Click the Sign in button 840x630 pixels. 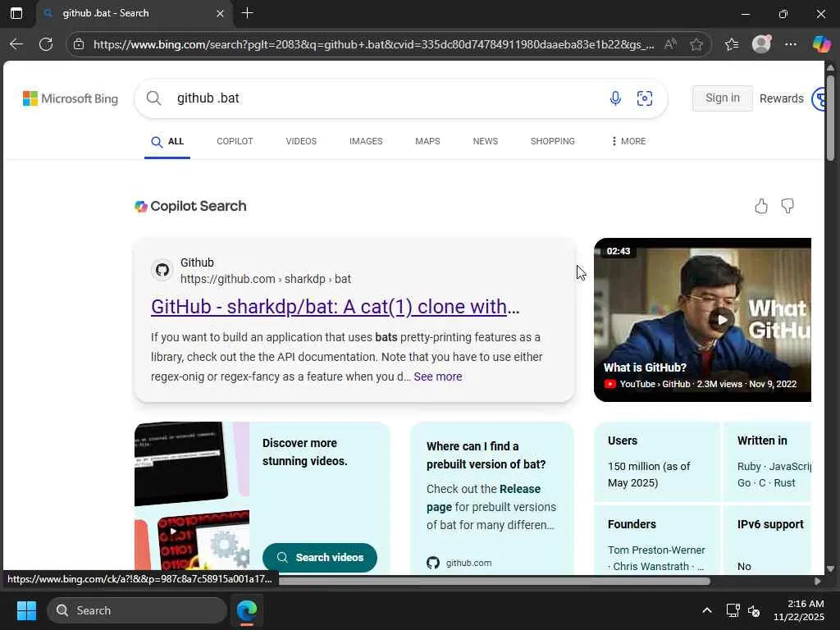[x=722, y=98]
